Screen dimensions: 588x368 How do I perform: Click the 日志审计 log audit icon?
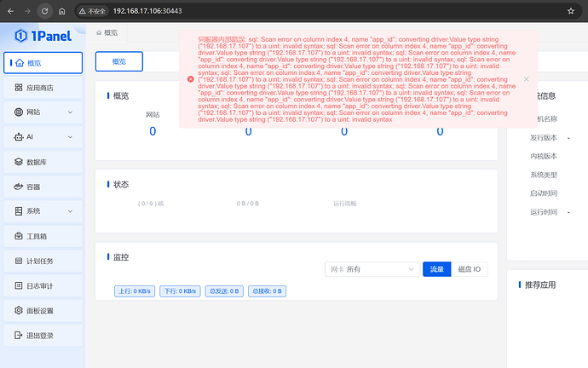pyautogui.click(x=19, y=285)
